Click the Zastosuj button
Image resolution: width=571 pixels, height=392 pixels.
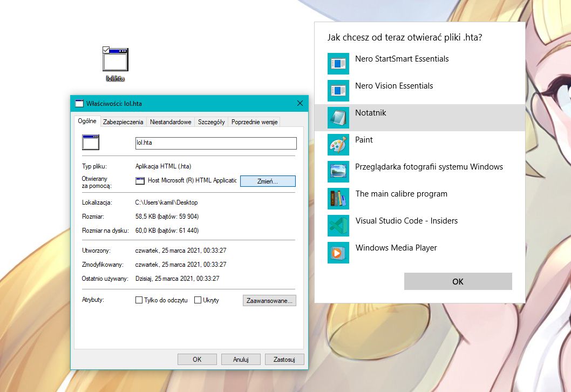(x=284, y=359)
